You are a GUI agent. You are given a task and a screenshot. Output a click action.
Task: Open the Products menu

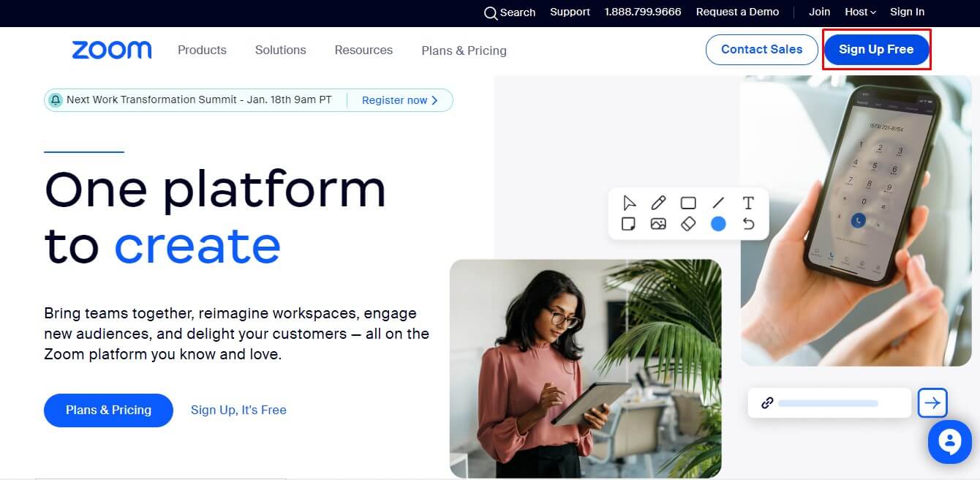coord(202,50)
